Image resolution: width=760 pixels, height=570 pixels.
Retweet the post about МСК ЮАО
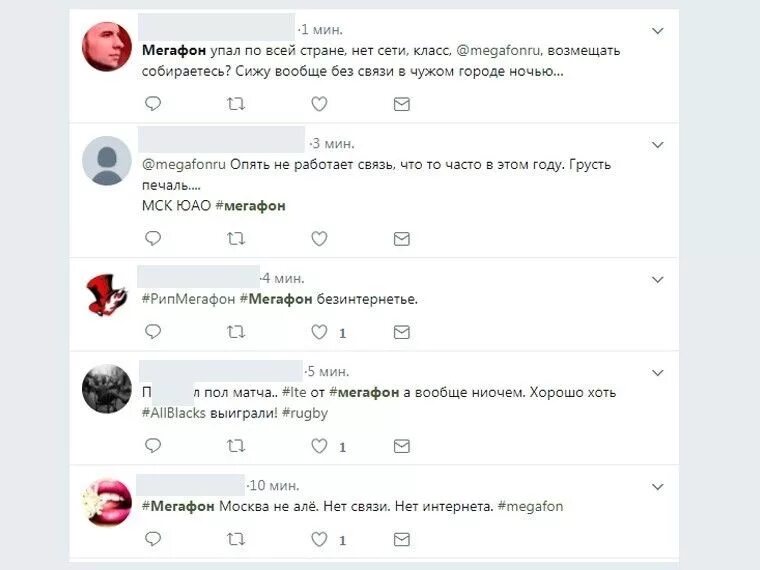tap(236, 238)
